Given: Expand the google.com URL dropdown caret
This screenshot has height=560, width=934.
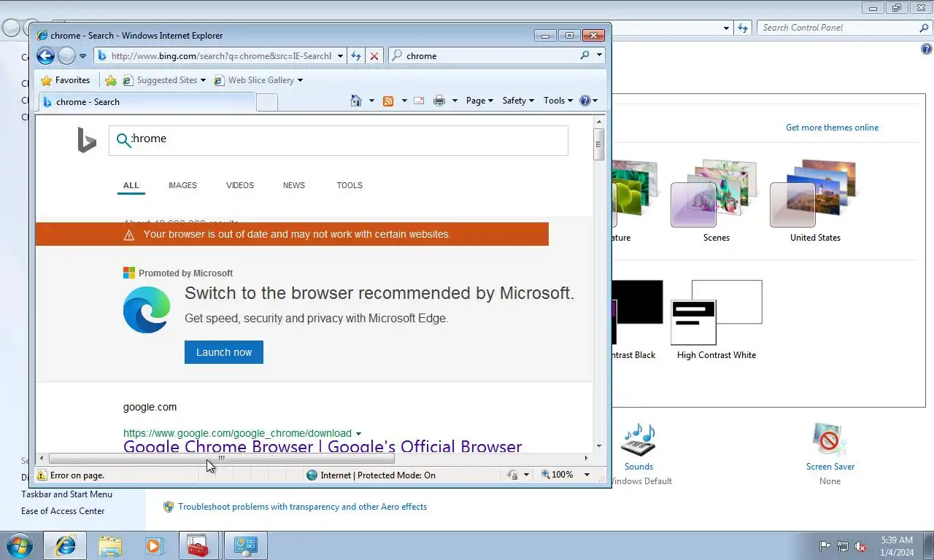Looking at the screenshot, I should tap(358, 433).
